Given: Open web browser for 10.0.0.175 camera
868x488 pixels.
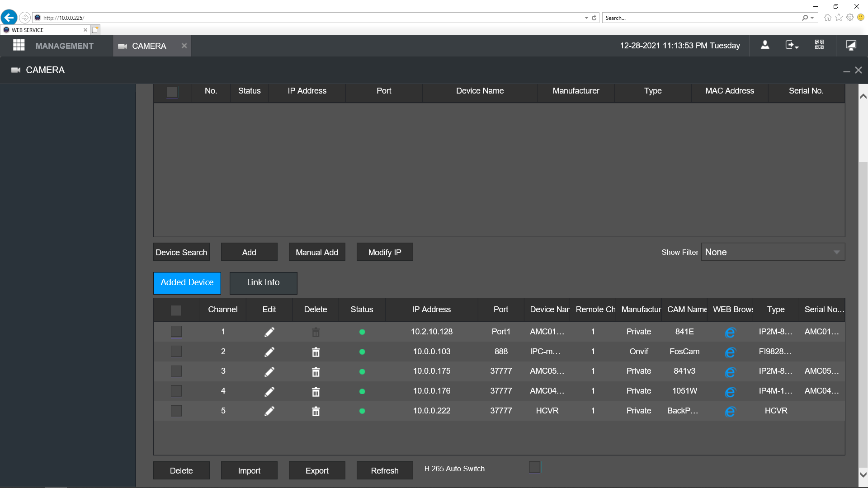Looking at the screenshot, I should (x=730, y=372).
